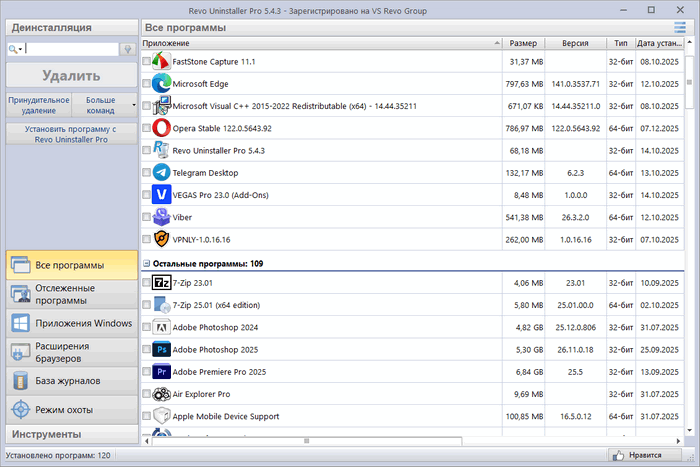Tick the Adobe Photoshop 2024 checkbox
The width and height of the screenshot is (700, 467).
(147, 327)
